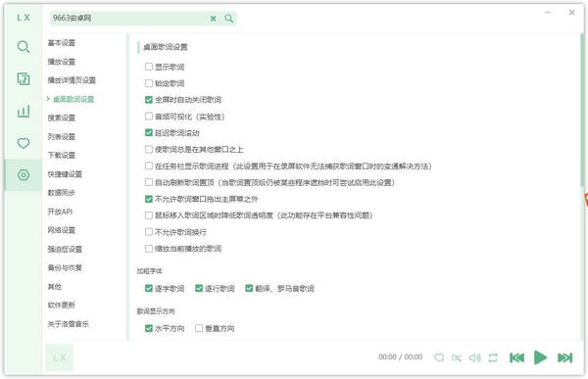Go to 下载设置 section
588x379 pixels.
click(x=62, y=155)
